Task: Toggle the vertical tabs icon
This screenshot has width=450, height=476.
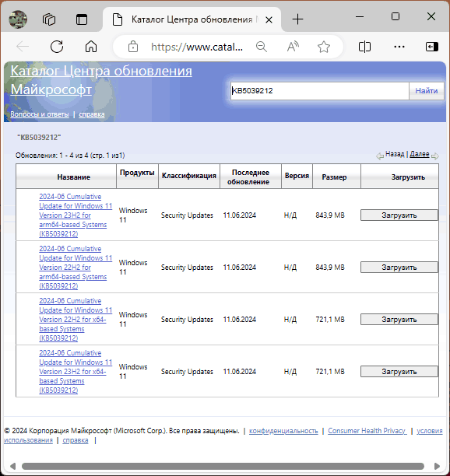Action: (x=82, y=19)
